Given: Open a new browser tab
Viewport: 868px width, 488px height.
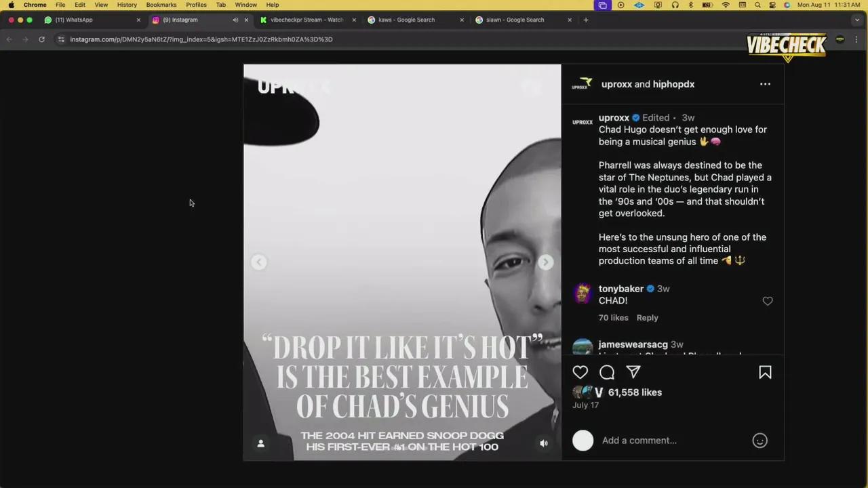Looking at the screenshot, I should pos(586,20).
